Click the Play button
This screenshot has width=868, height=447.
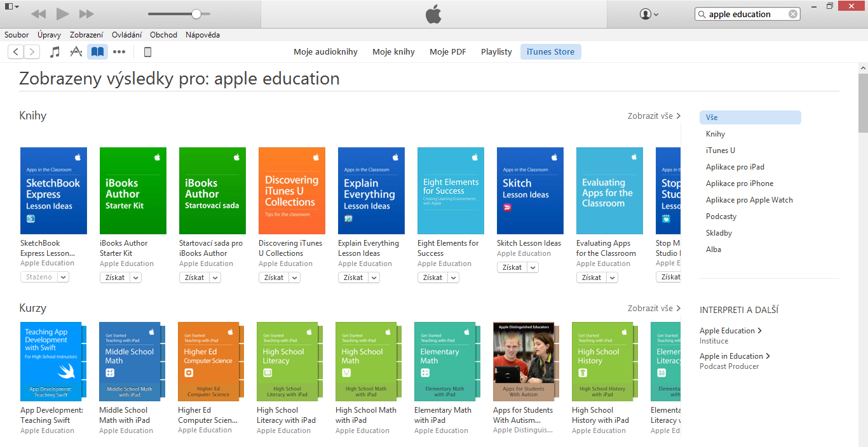point(62,14)
